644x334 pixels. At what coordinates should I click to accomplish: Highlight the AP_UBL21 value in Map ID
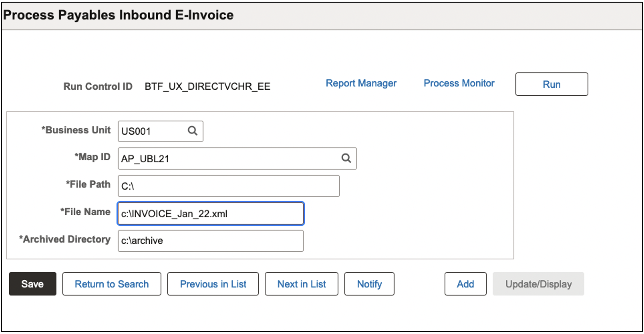pos(145,158)
